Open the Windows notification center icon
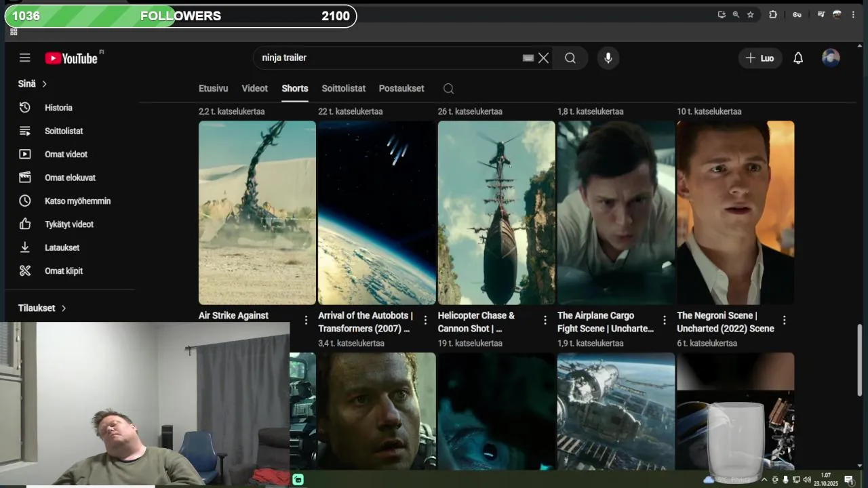 click(x=848, y=480)
